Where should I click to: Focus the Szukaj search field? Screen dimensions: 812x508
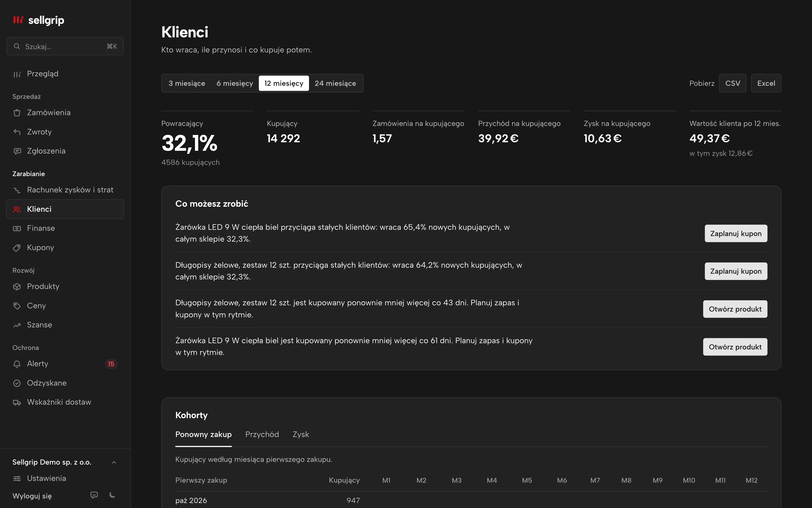(65, 46)
